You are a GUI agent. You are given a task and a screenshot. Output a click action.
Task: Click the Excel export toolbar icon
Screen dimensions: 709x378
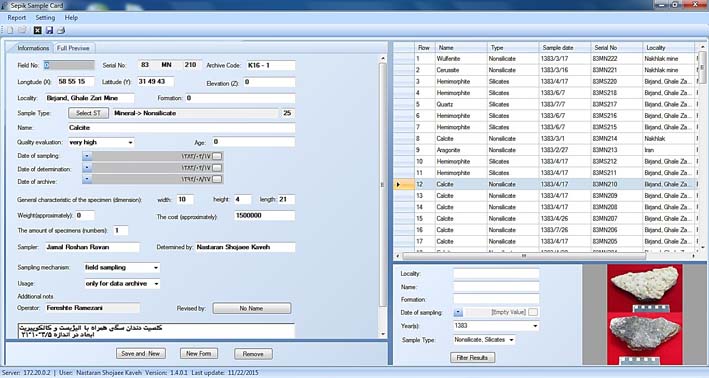38,30
